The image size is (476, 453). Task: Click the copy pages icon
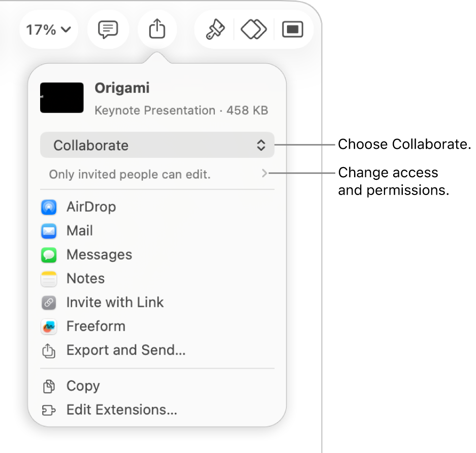pyautogui.click(x=49, y=386)
